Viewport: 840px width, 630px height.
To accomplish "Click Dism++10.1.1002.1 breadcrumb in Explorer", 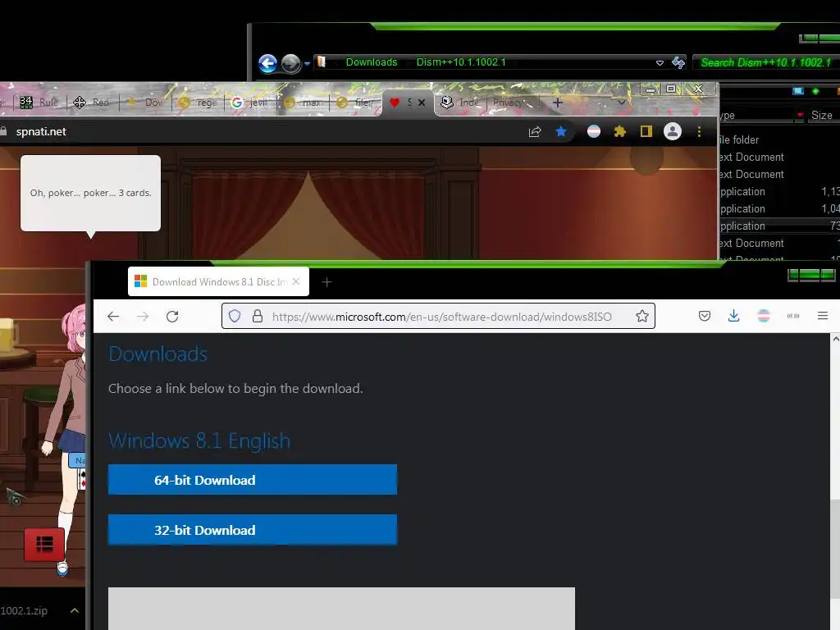I will 461,62.
